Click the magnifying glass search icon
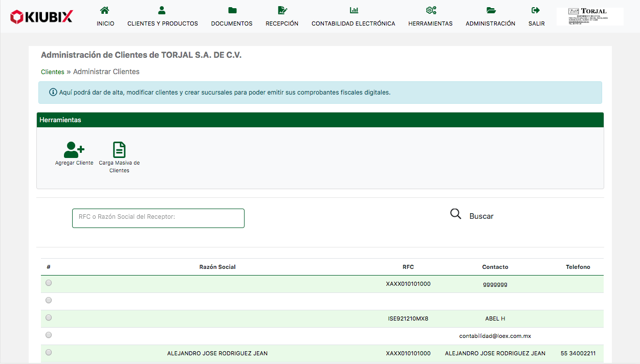 pos(455,214)
